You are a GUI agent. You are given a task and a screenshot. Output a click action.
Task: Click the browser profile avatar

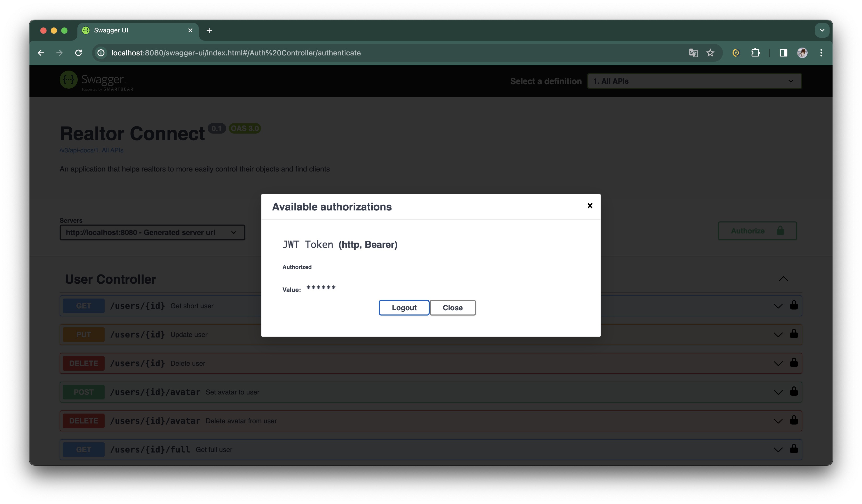point(802,53)
